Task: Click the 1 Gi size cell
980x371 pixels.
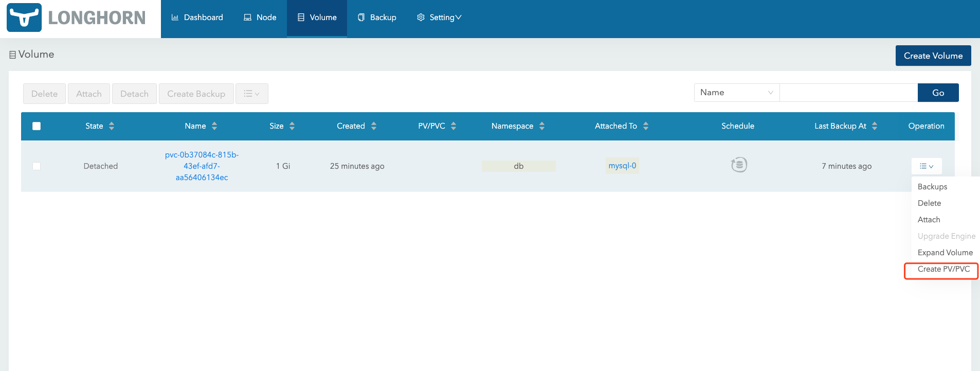Action: tap(283, 166)
